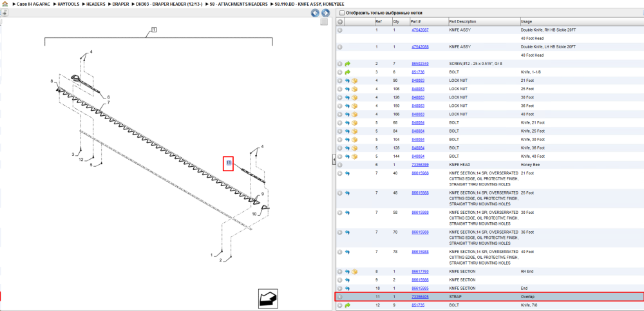Add KNIFE HEAD row with plus icon

tap(340, 165)
